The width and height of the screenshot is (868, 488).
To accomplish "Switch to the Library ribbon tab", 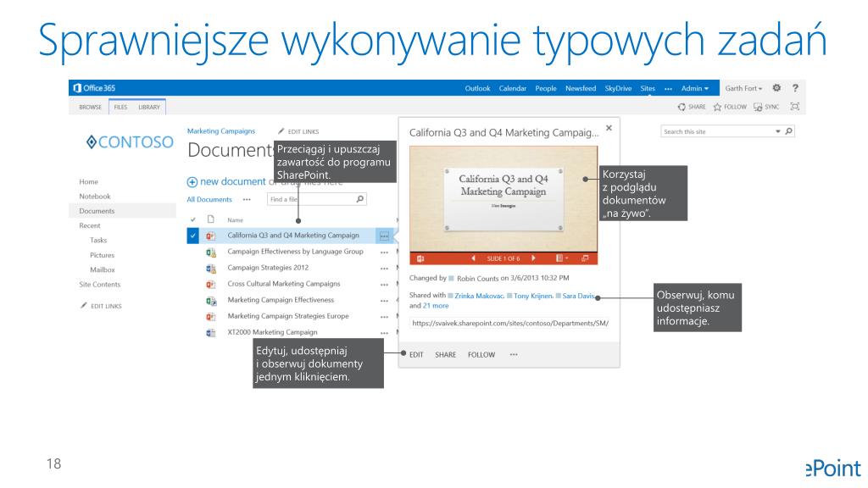I will [149, 107].
